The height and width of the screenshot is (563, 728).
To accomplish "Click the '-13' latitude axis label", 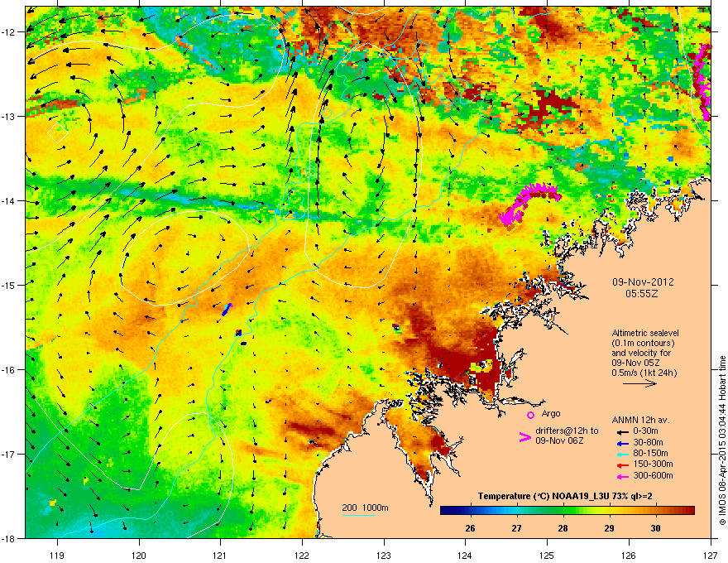I will pos(8,116).
